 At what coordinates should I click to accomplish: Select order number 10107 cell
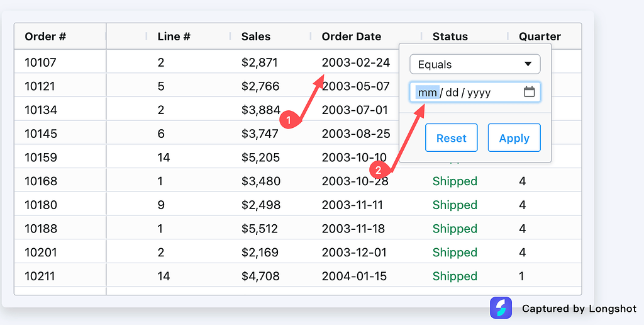[x=41, y=62]
